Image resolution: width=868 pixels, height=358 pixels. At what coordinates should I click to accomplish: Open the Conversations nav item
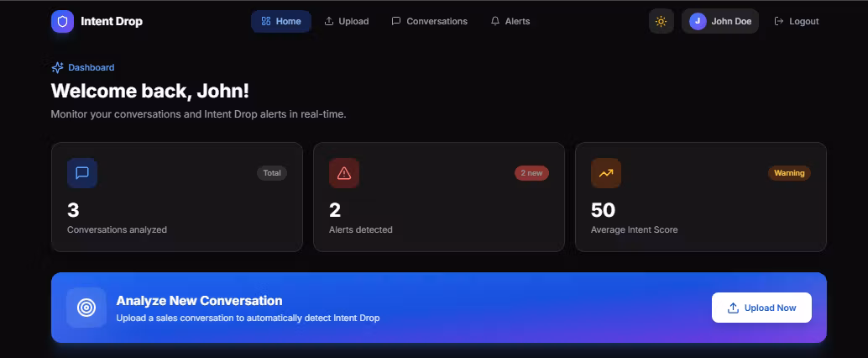pyautogui.click(x=429, y=21)
